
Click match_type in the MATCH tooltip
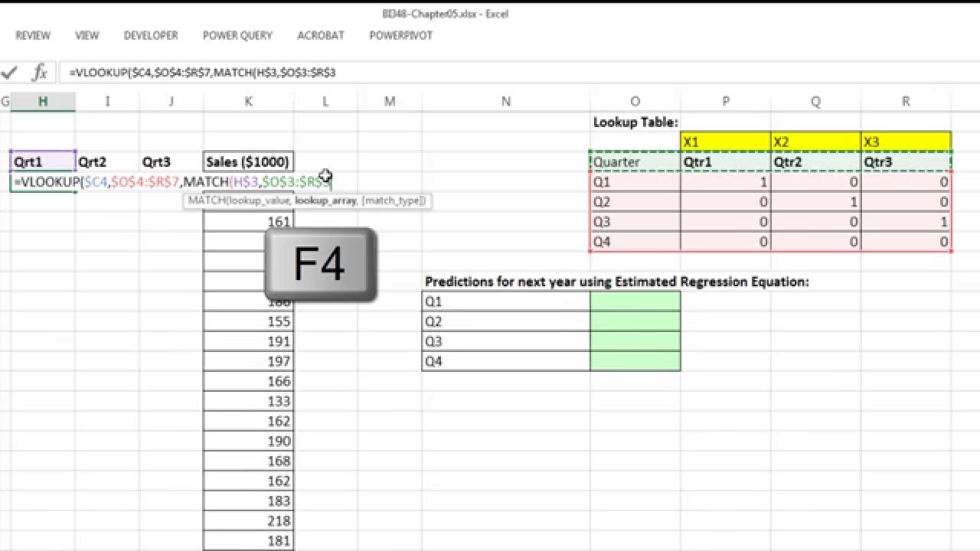pyautogui.click(x=393, y=201)
